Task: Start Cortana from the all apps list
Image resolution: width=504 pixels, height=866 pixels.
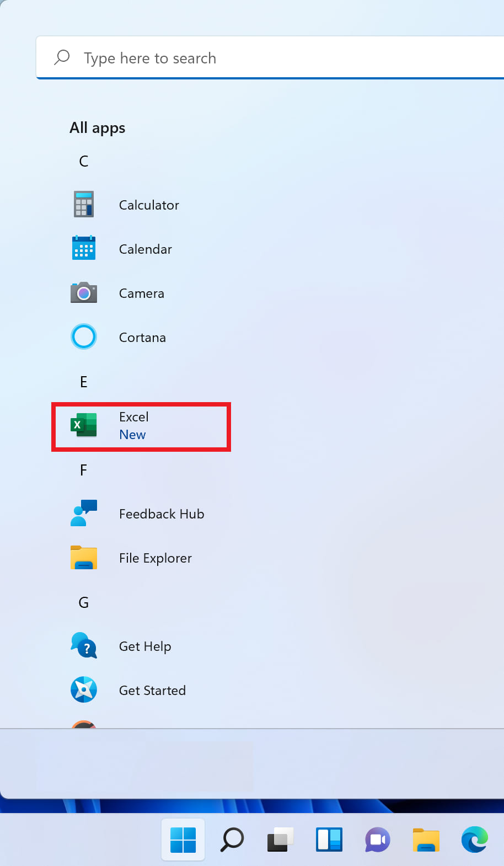Action: 84,337
